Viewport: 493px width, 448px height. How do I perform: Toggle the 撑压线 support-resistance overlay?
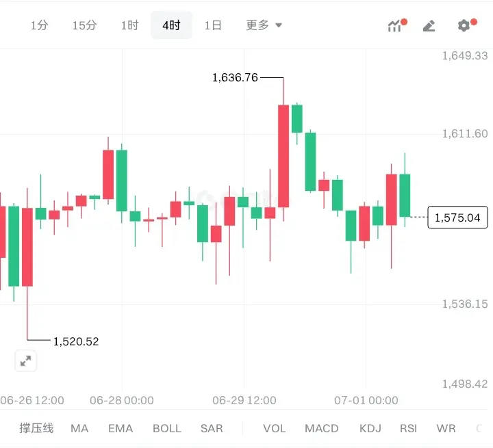tap(36, 428)
